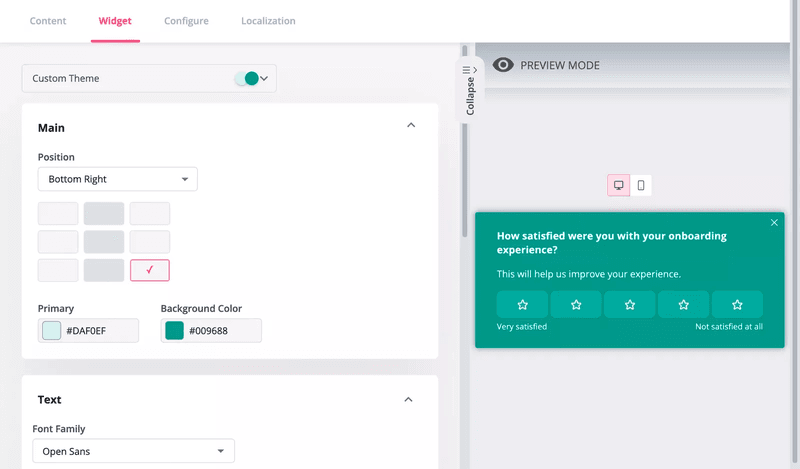The height and width of the screenshot is (469, 800).
Task: Open the Background Color swatch
Action: (x=174, y=331)
